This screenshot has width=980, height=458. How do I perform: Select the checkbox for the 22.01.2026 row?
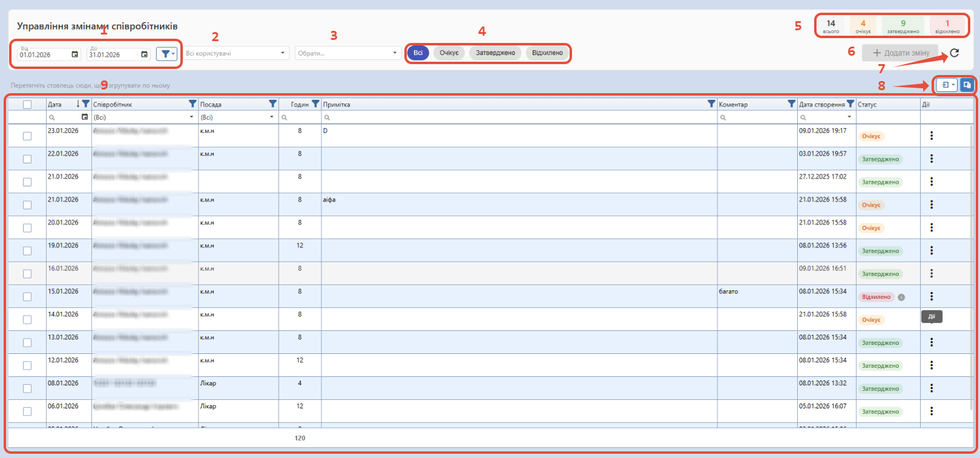click(27, 159)
